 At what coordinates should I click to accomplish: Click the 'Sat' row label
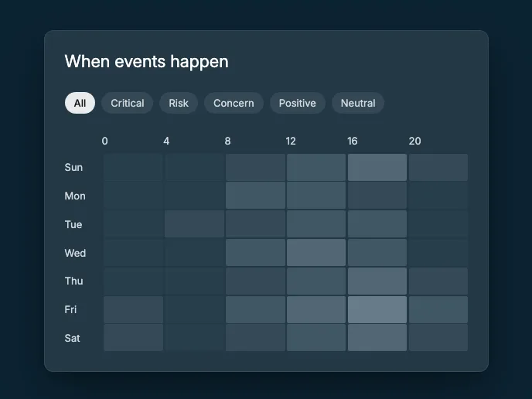tap(72, 338)
